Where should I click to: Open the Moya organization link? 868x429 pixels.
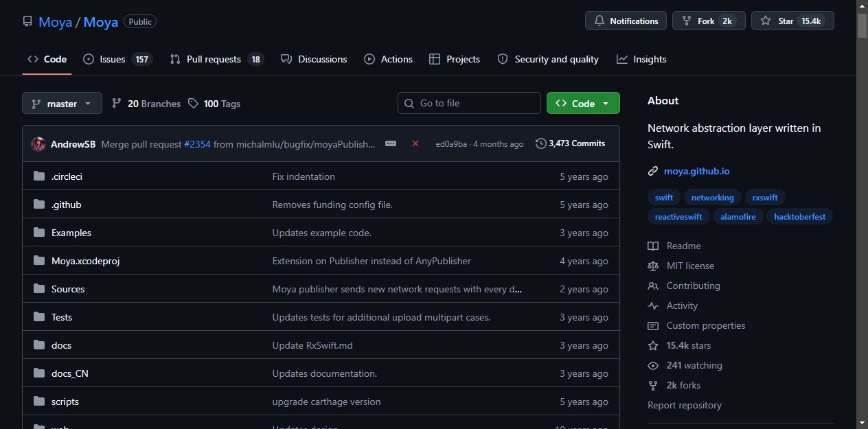click(x=55, y=22)
